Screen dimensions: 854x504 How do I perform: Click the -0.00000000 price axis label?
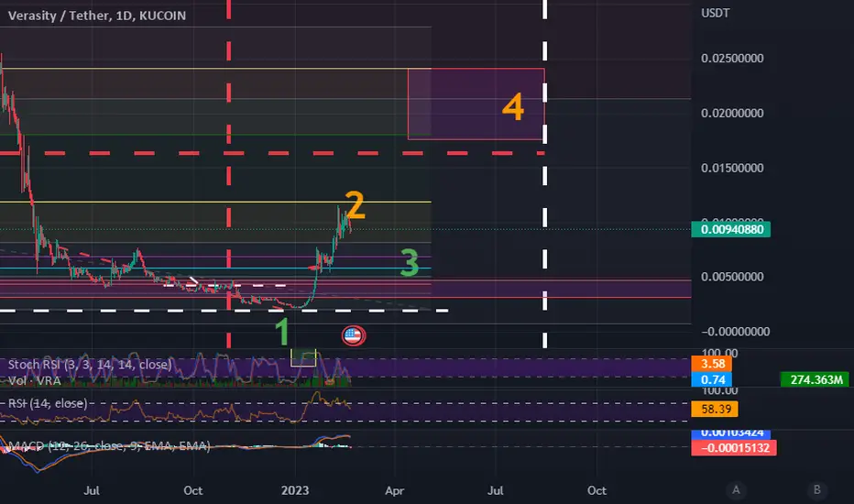pyautogui.click(x=735, y=332)
